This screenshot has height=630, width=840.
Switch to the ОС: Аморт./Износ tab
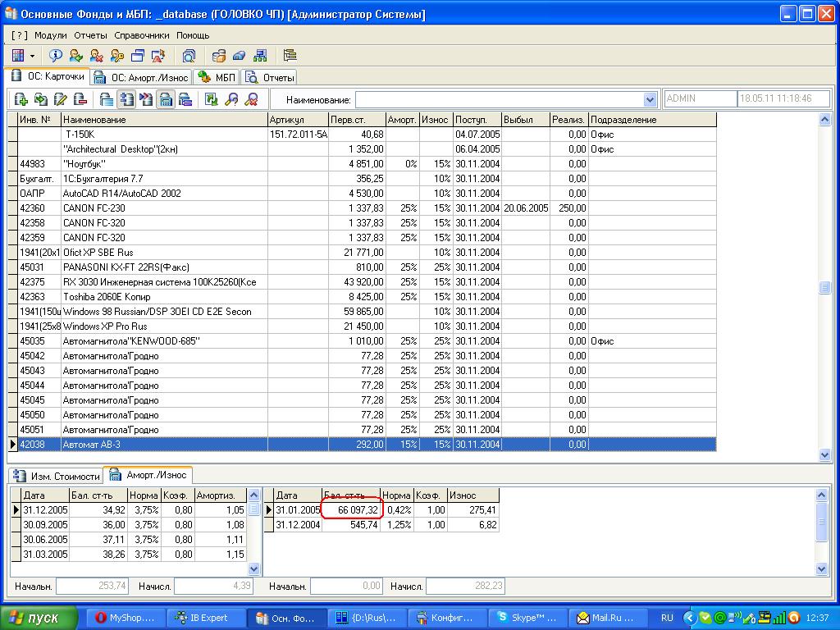pos(141,77)
